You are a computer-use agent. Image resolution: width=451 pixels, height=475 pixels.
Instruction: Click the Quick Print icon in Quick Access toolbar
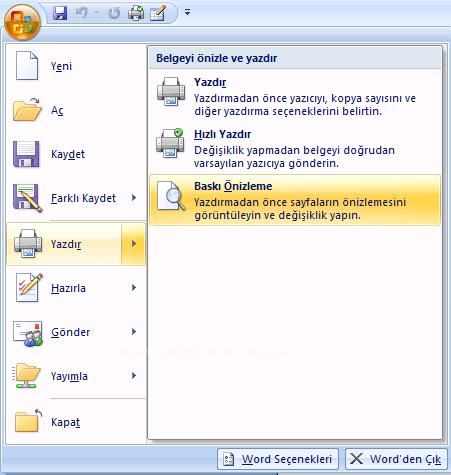136,13
